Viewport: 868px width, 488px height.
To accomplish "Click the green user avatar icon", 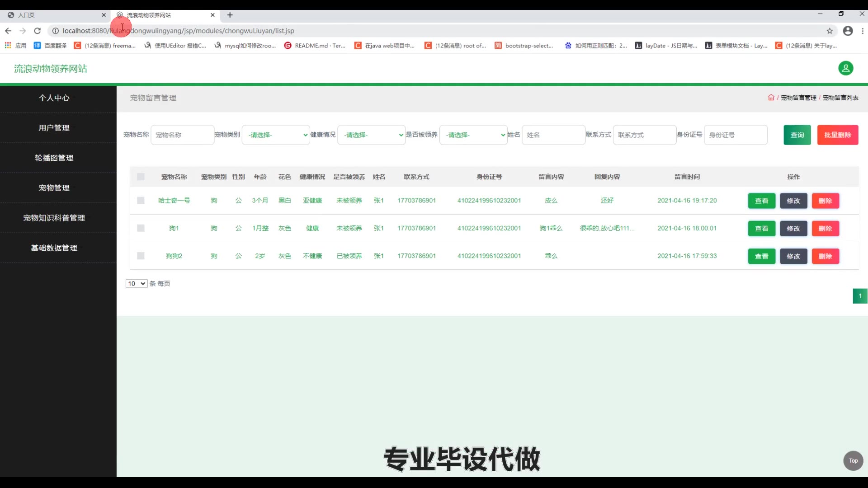I will coord(845,68).
